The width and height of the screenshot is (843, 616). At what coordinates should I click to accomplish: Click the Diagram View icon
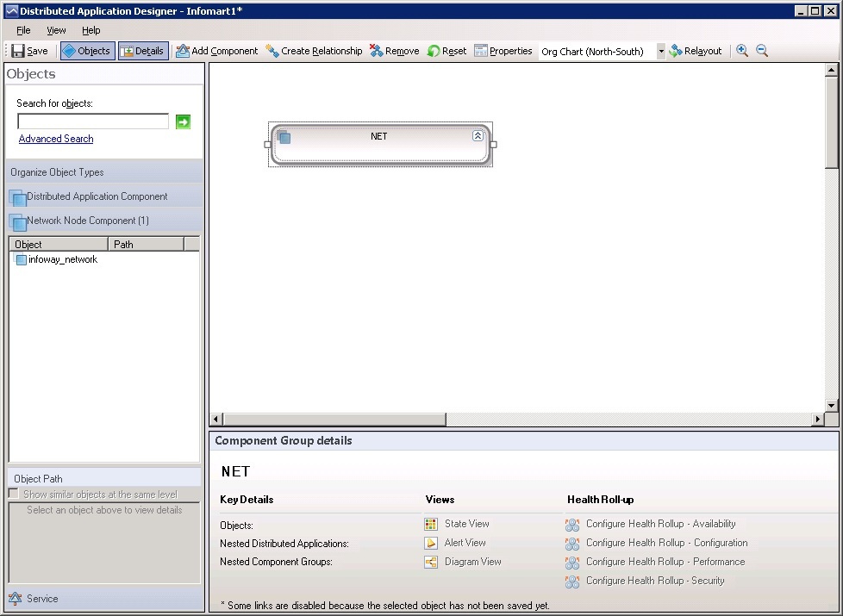point(431,563)
